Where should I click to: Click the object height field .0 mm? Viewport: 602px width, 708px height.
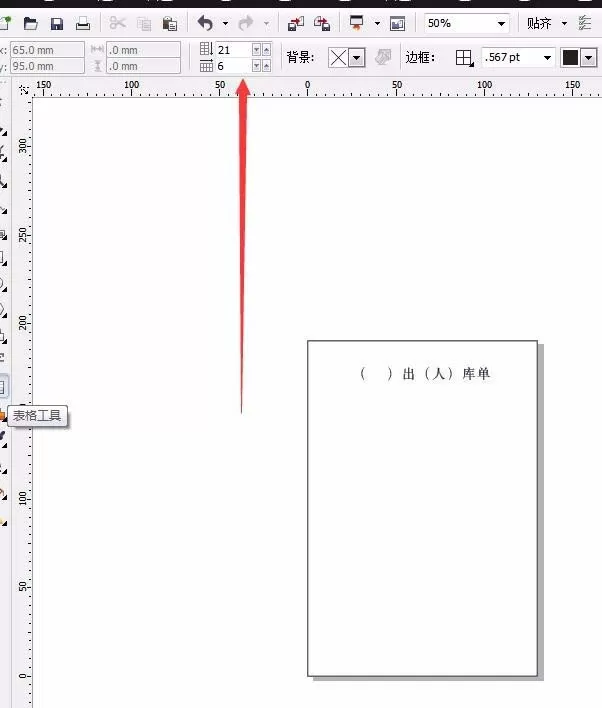tap(144, 66)
